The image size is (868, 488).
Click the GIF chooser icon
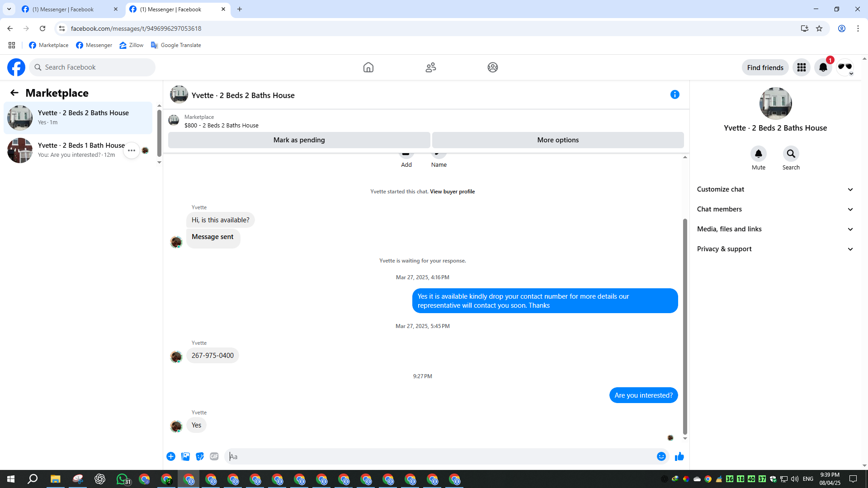pos(214,456)
